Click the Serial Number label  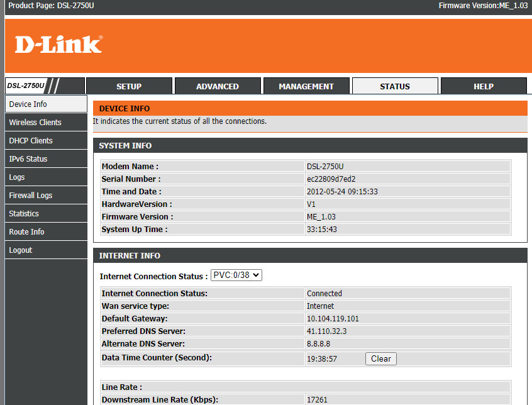point(131,179)
